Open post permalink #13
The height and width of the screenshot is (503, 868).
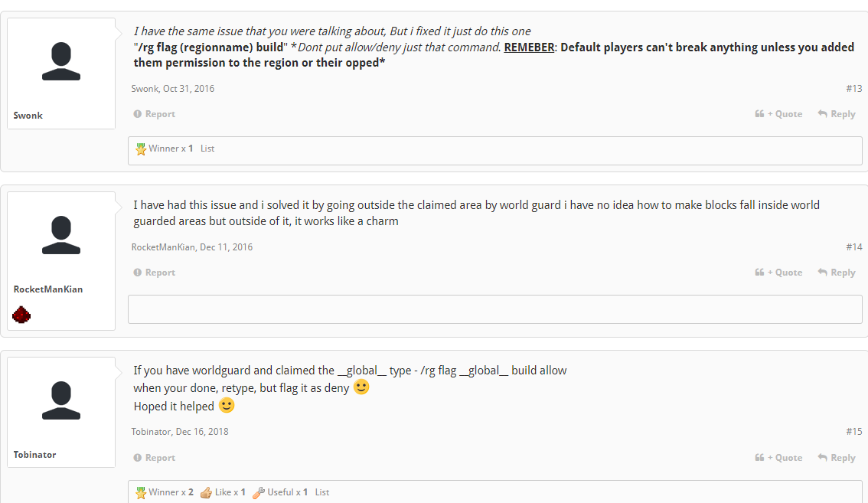(853, 89)
